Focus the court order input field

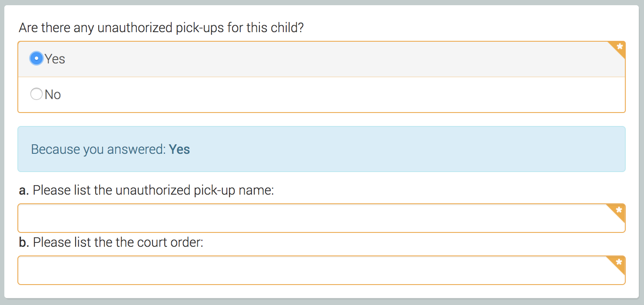click(313, 270)
